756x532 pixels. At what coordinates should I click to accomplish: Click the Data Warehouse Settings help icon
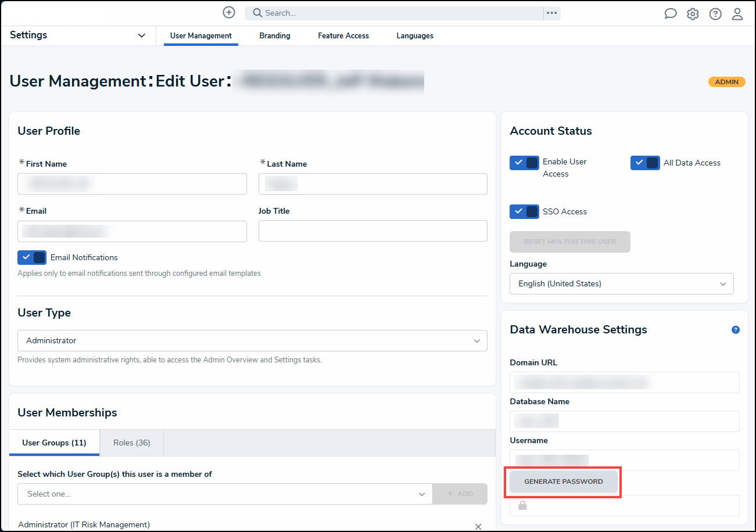pos(736,330)
